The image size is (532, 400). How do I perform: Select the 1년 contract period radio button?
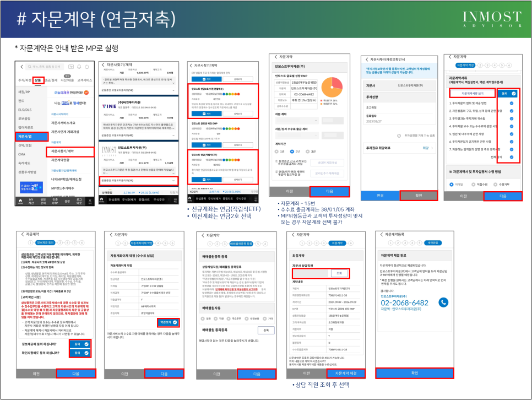(276, 152)
